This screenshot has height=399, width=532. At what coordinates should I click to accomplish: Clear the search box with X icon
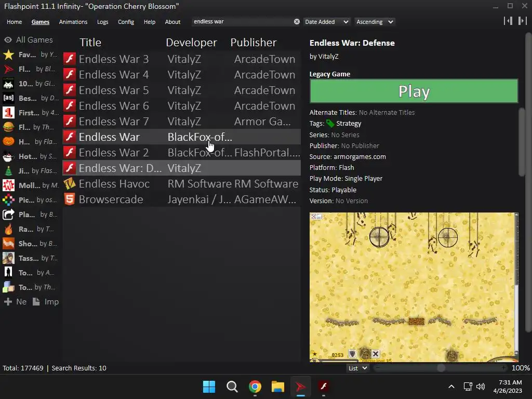click(297, 22)
